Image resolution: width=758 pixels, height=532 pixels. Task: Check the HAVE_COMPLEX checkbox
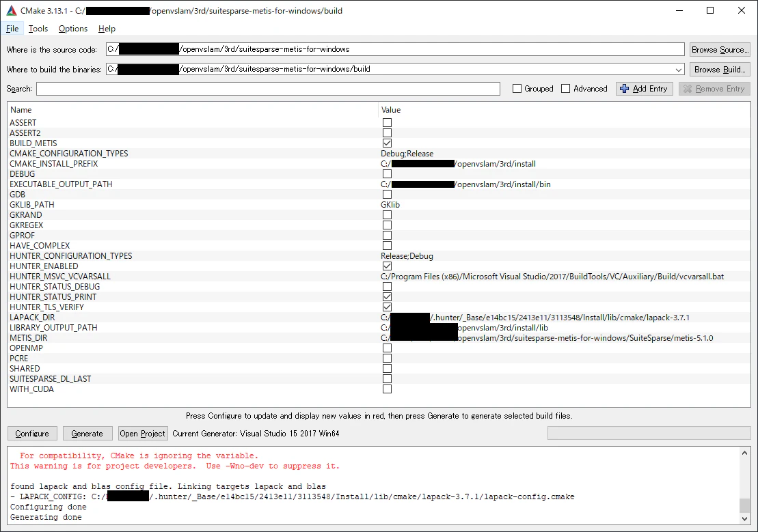[387, 245]
